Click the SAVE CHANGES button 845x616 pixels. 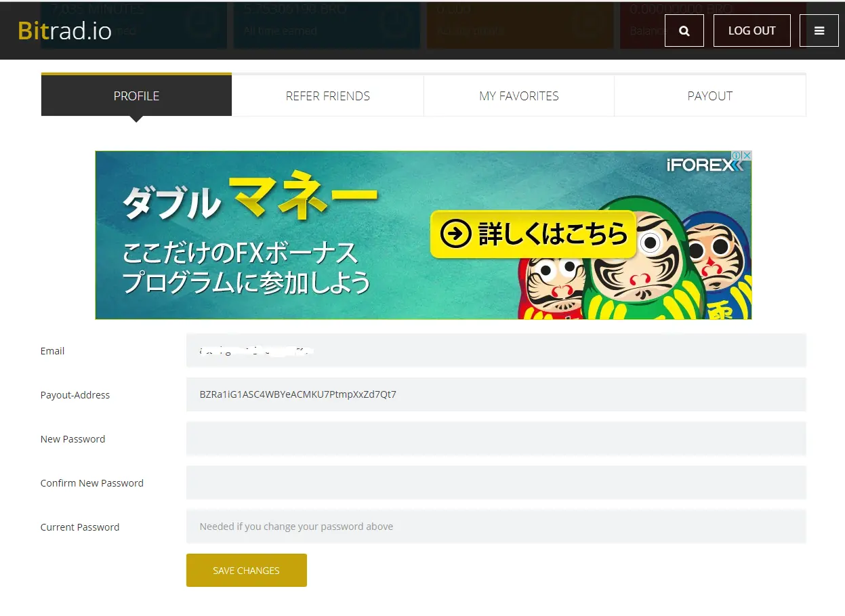[x=246, y=570]
